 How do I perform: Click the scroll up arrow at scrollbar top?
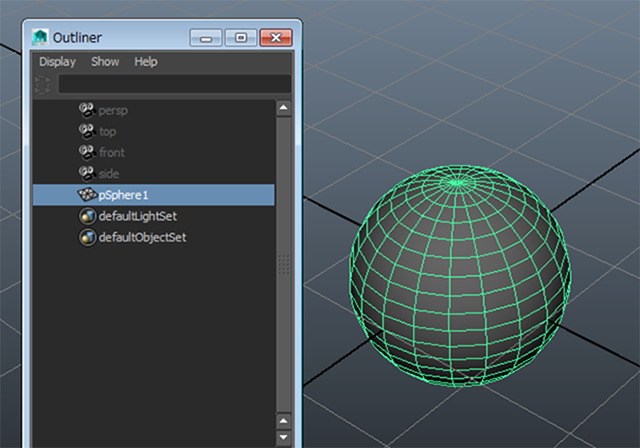(x=284, y=108)
